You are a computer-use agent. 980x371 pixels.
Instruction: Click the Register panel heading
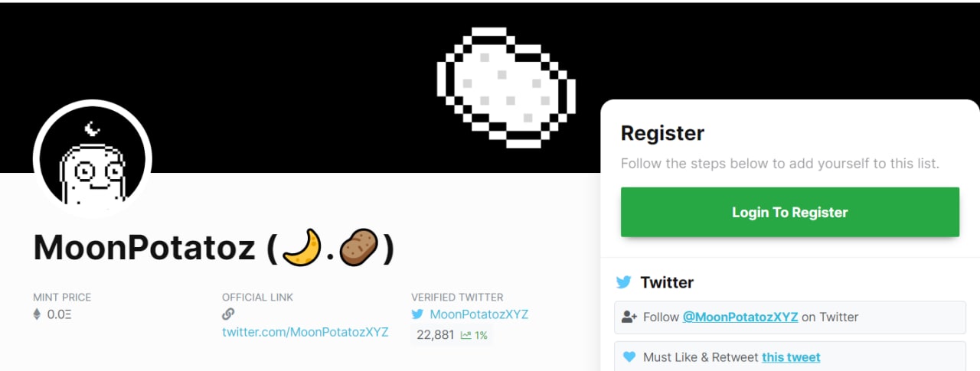click(x=662, y=133)
